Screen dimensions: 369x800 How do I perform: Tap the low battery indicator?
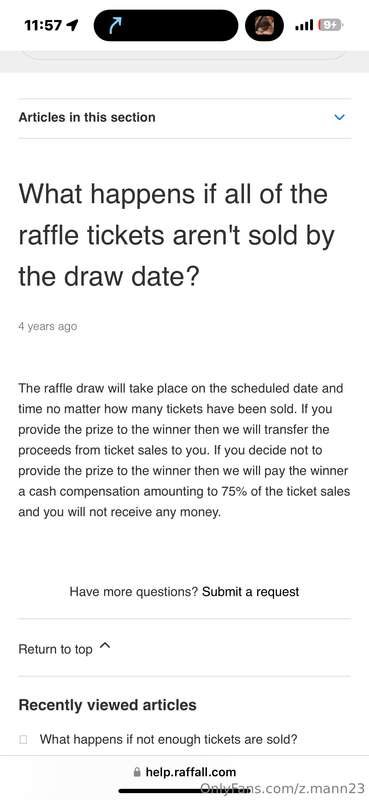click(x=330, y=25)
